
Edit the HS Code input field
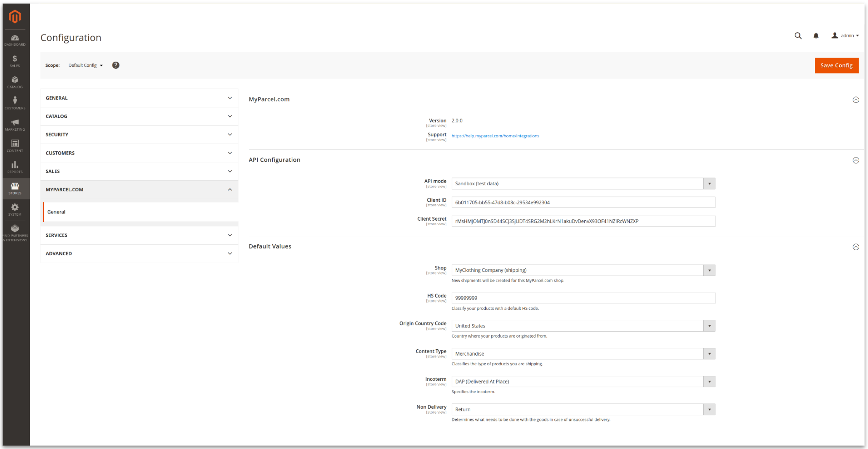582,298
